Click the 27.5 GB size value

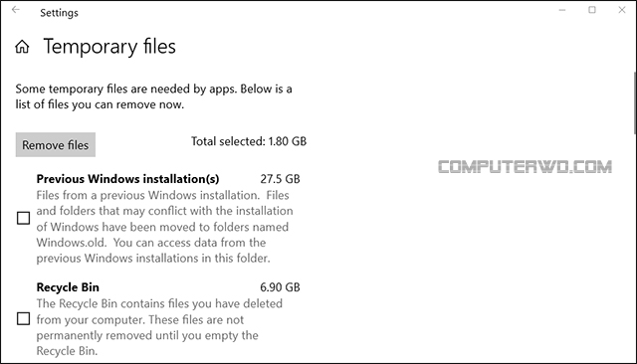(280, 179)
